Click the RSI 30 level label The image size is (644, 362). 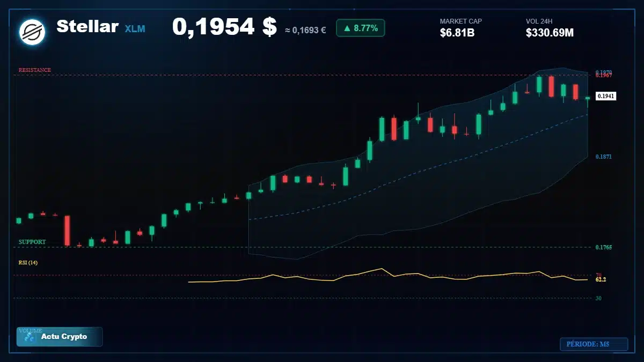coord(598,298)
